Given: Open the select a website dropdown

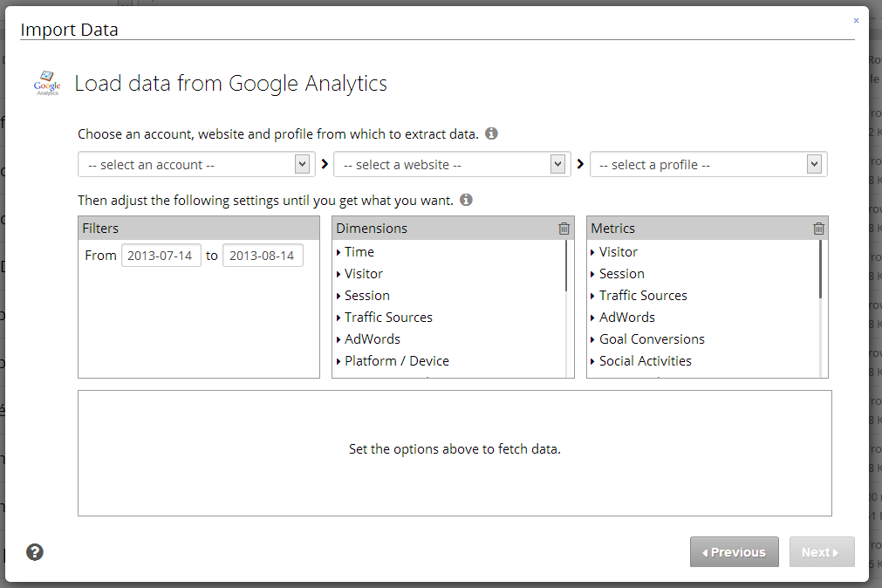Looking at the screenshot, I should tap(452, 164).
